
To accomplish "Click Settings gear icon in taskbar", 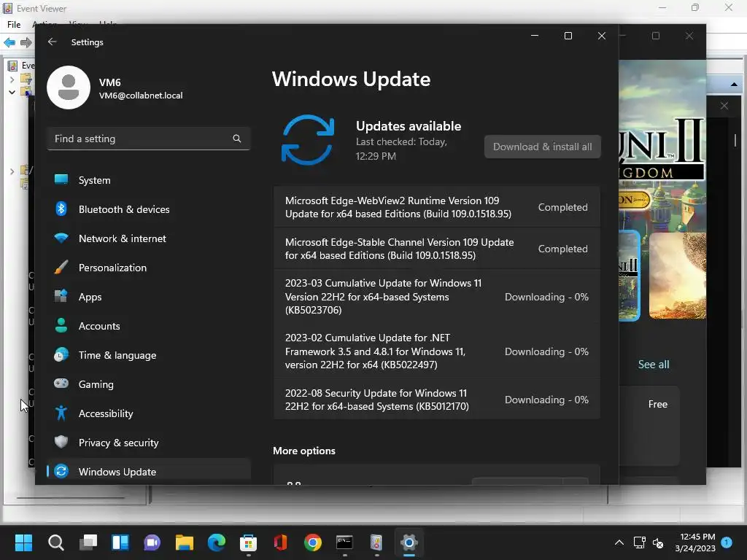I will pos(409,542).
